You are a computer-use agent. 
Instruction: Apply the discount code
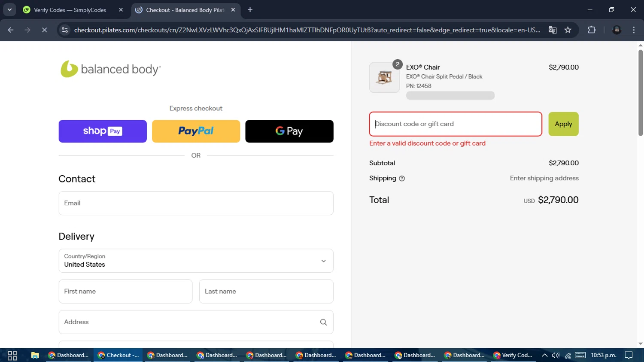[x=563, y=124]
